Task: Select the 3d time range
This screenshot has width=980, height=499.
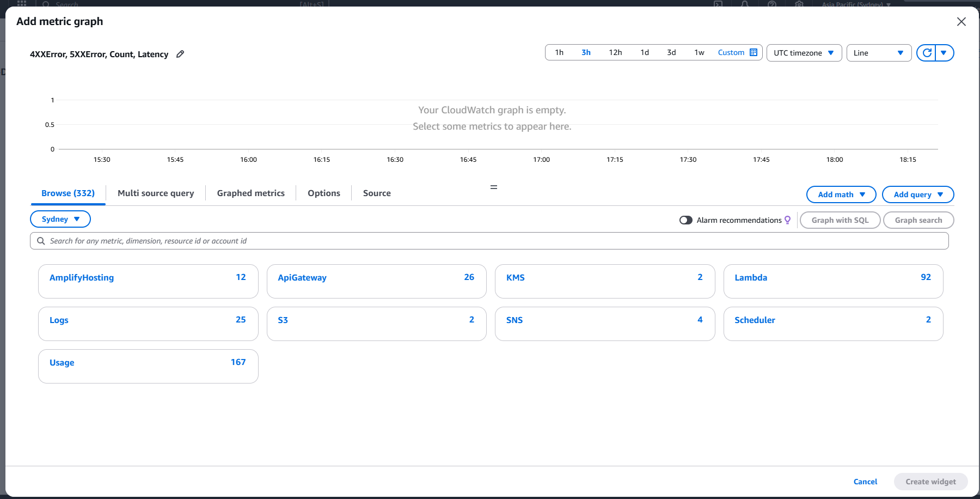Action: pyautogui.click(x=671, y=52)
